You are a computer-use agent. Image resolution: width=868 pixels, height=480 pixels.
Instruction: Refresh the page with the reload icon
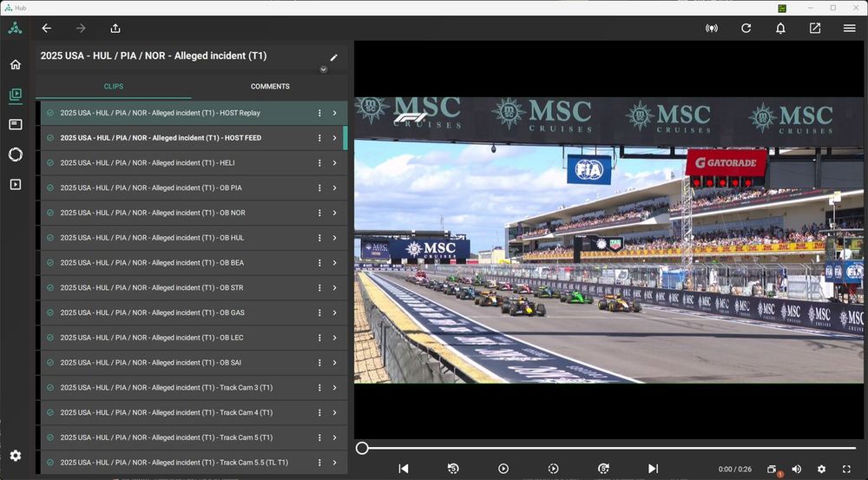746,29
